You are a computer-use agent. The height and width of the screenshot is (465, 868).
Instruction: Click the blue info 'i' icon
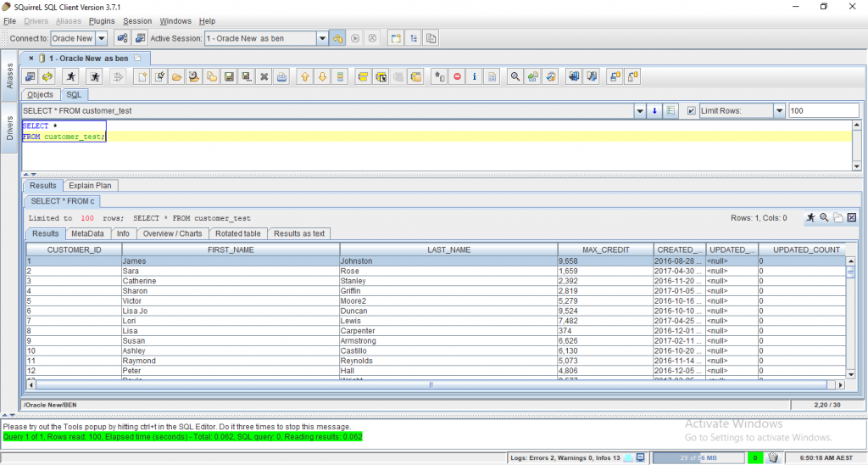474,76
